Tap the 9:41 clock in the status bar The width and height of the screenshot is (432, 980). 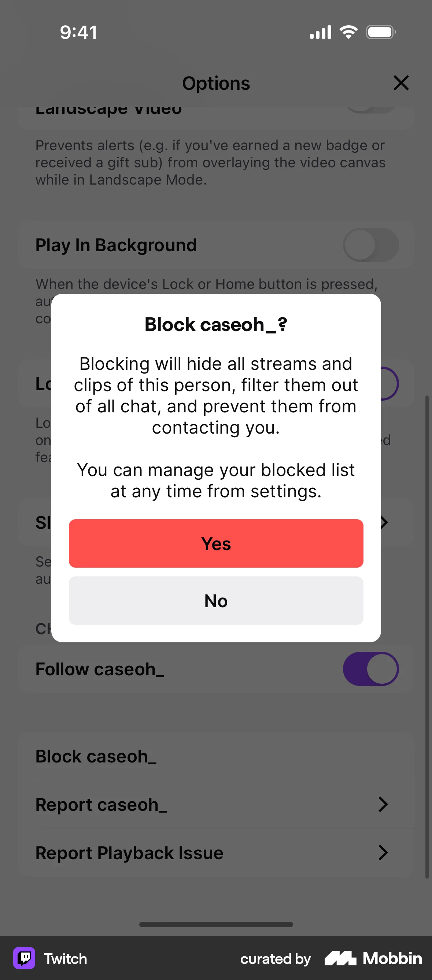pyautogui.click(x=79, y=32)
